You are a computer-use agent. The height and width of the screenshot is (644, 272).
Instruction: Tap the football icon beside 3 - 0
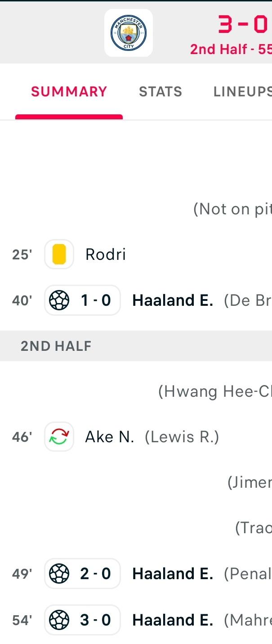(x=59, y=620)
